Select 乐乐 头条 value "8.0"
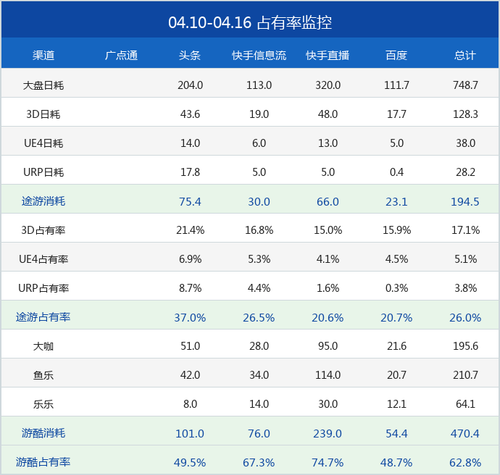 tap(190, 404)
